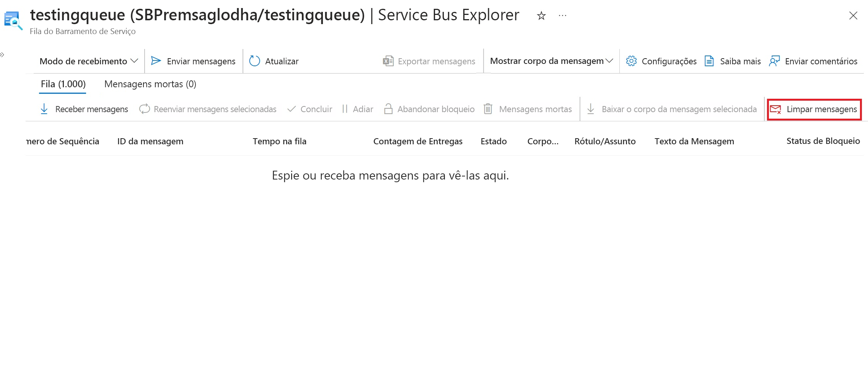
Task: Click the Rótulo/Assunto column header
Action: tap(605, 142)
